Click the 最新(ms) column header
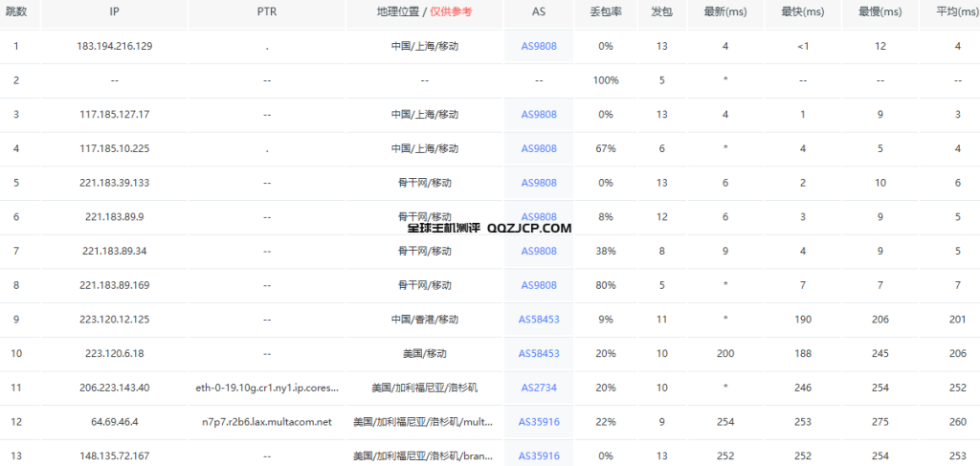The width and height of the screenshot is (980, 466). pyautogui.click(x=725, y=11)
